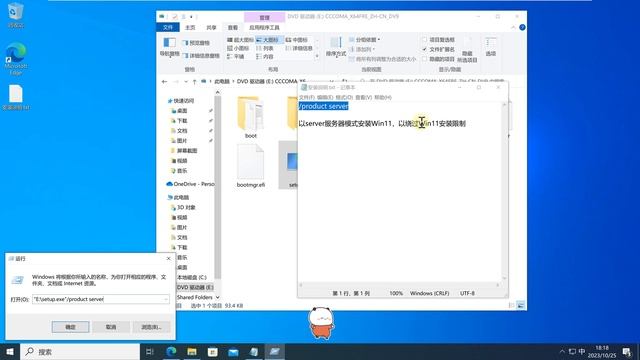Screen dimensions: 640x360
Task: Click Run dialog Browse (浏览) button
Action: click(151, 327)
